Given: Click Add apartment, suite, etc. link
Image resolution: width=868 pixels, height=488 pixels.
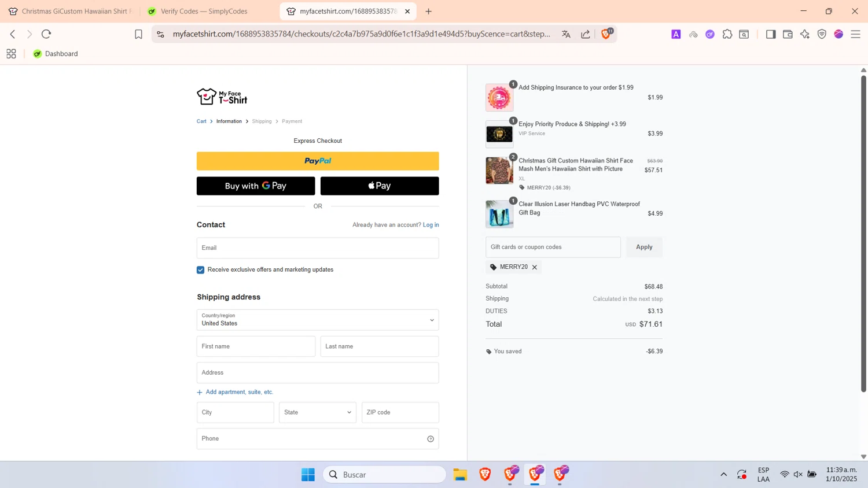Looking at the screenshot, I should 235,392.
